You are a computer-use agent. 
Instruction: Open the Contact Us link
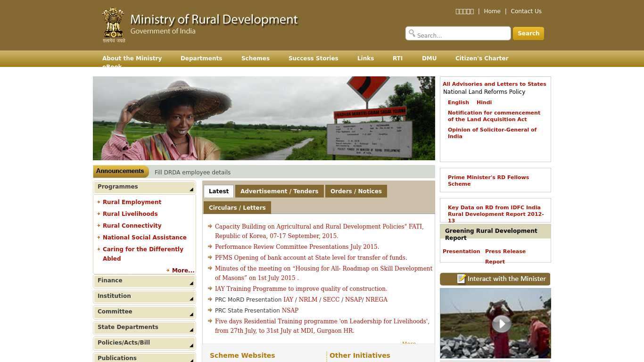(526, 11)
